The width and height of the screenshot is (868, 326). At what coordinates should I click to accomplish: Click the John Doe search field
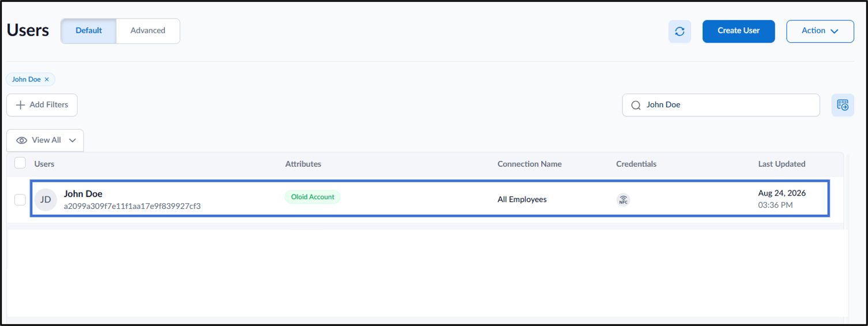pos(721,105)
